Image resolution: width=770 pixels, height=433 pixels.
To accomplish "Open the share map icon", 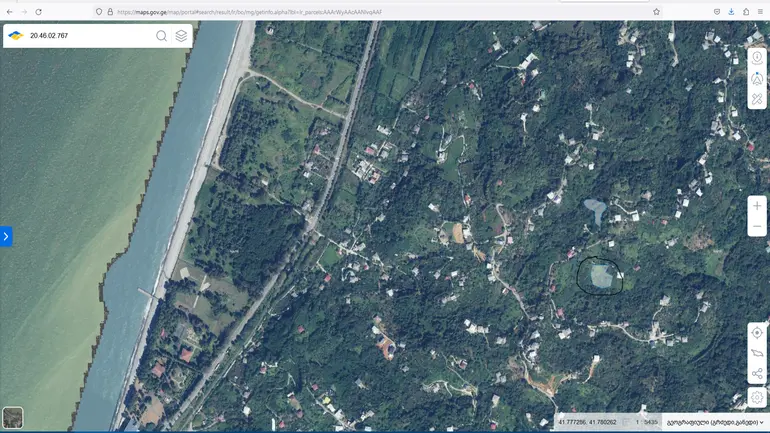I will 757,374.
